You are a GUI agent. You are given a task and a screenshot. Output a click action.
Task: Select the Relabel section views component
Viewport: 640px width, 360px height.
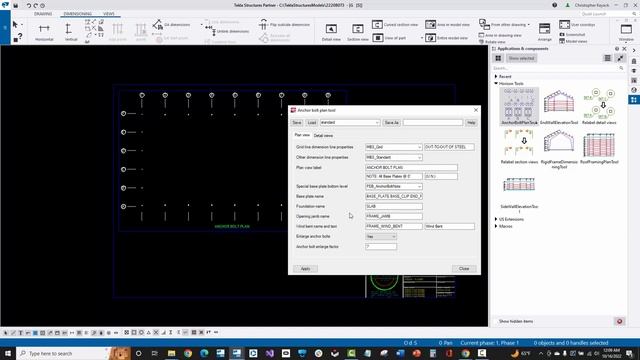519,146
